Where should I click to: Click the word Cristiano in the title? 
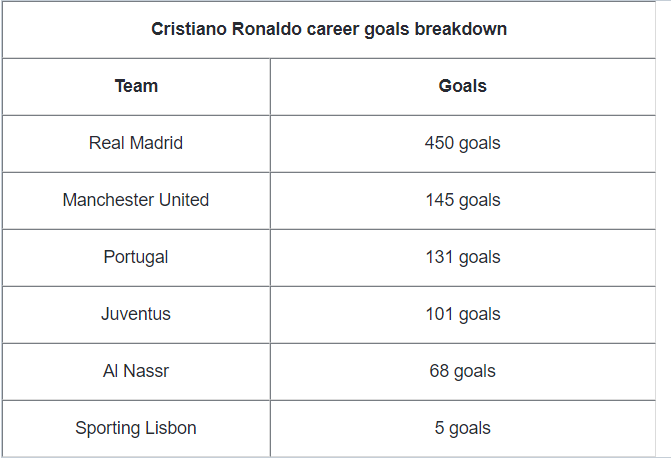(x=189, y=29)
